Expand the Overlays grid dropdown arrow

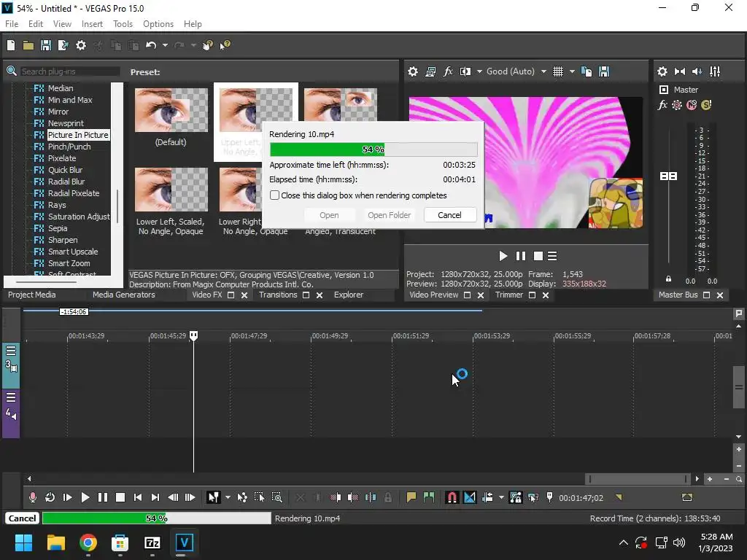click(572, 71)
